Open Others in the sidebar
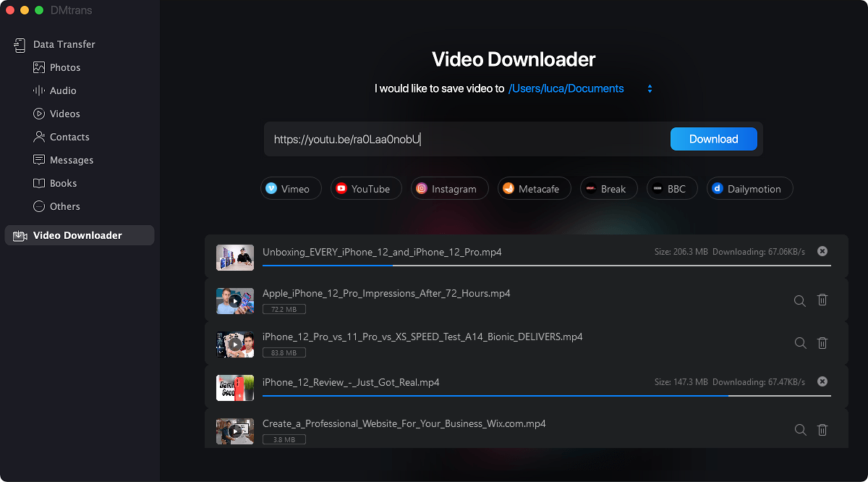Viewport: 868px width, 482px height. [56, 206]
